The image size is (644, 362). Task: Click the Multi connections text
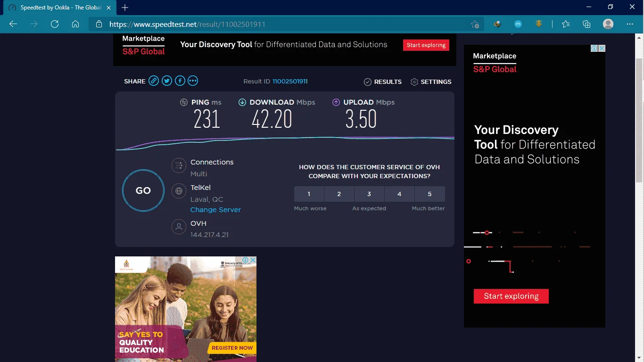click(x=198, y=174)
